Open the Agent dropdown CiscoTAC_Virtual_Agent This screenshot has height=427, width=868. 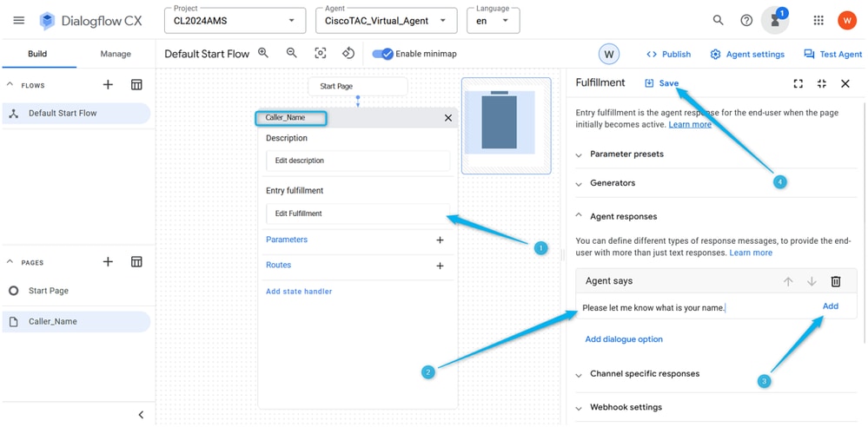point(387,21)
